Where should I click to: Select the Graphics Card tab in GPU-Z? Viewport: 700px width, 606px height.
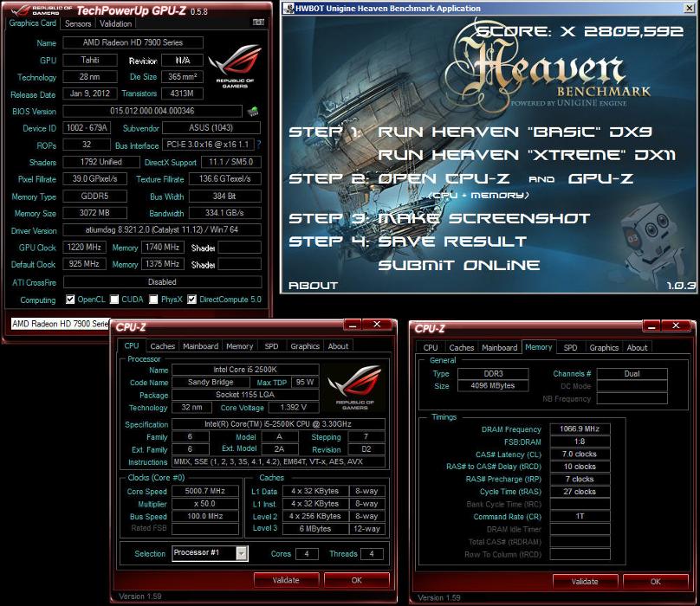33,23
